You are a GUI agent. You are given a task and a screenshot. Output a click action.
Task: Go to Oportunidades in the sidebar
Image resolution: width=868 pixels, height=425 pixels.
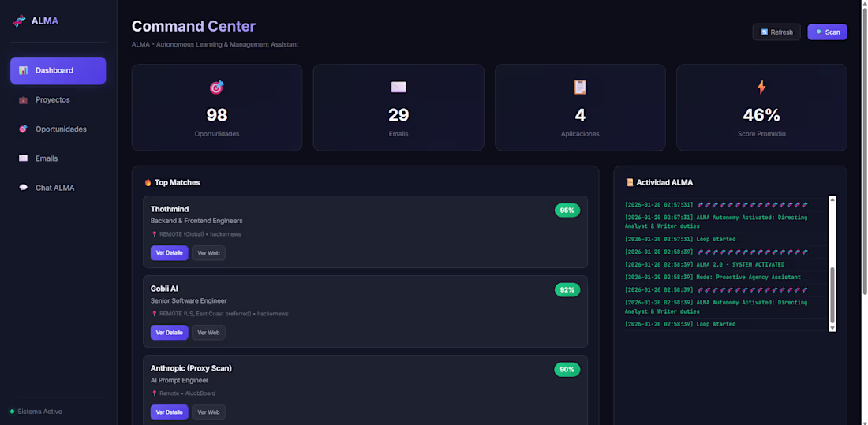pos(58,129)
